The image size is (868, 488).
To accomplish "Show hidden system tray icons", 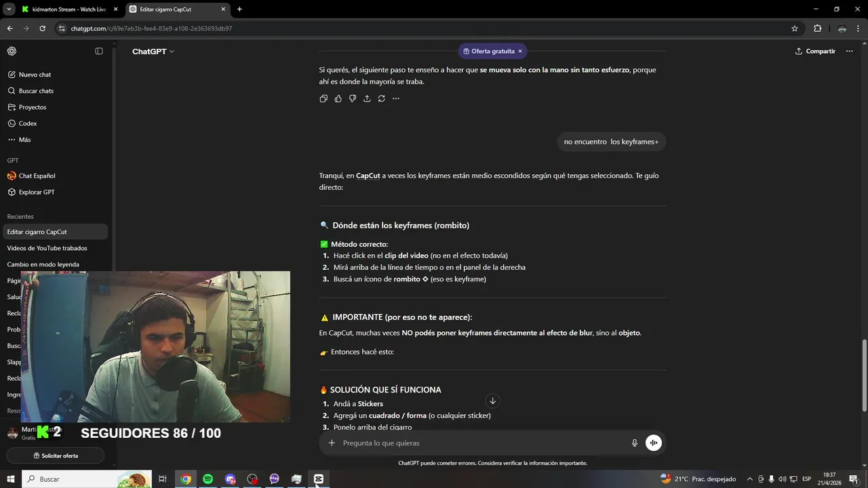I will [x=750, y=479].
